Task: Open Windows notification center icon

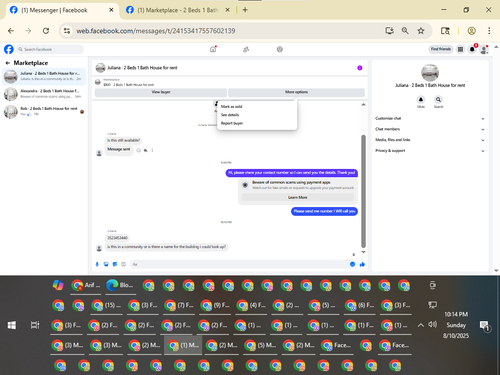Action: [484, 326]
